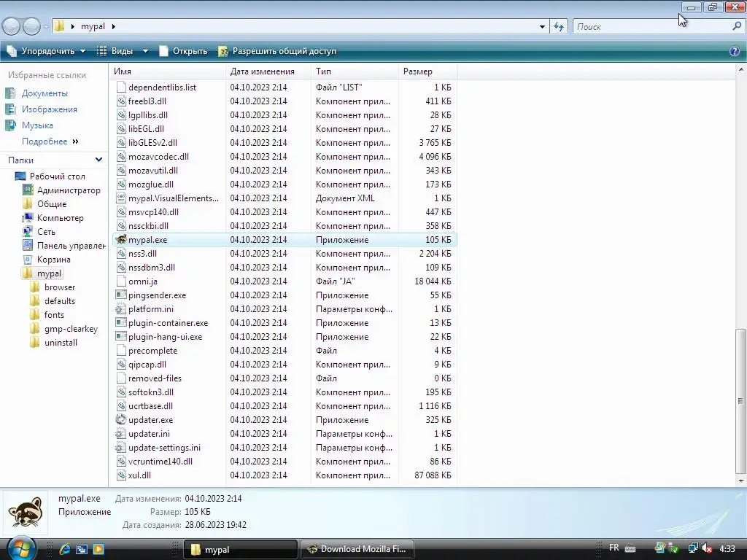Click the mypal.exe raccoon icon in file list
The height and width of the screenshot is (560, 747).
click(x=121, y=239)
